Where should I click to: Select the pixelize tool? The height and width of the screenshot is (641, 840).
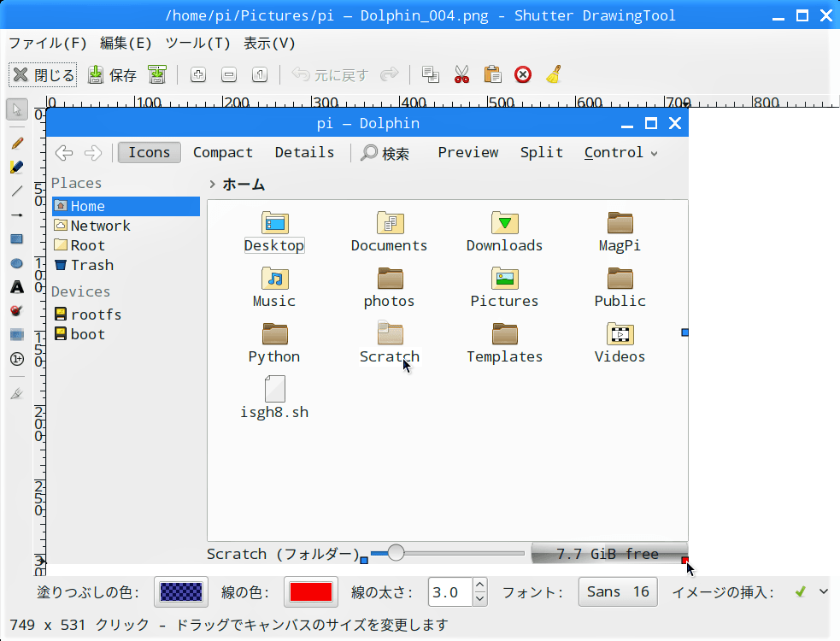[x=17, y=335]
